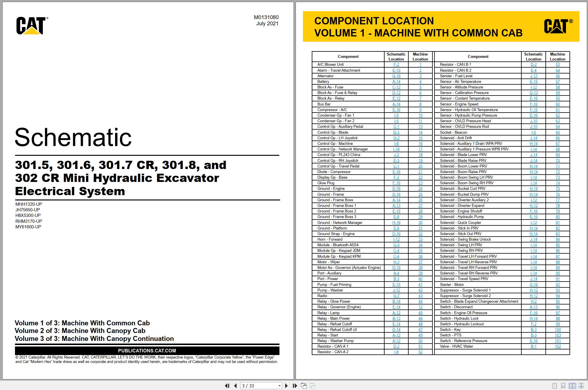Screen dimensions: 588x390
Task: Open machine location 43 for Radio
Action: tap(420, 296)
